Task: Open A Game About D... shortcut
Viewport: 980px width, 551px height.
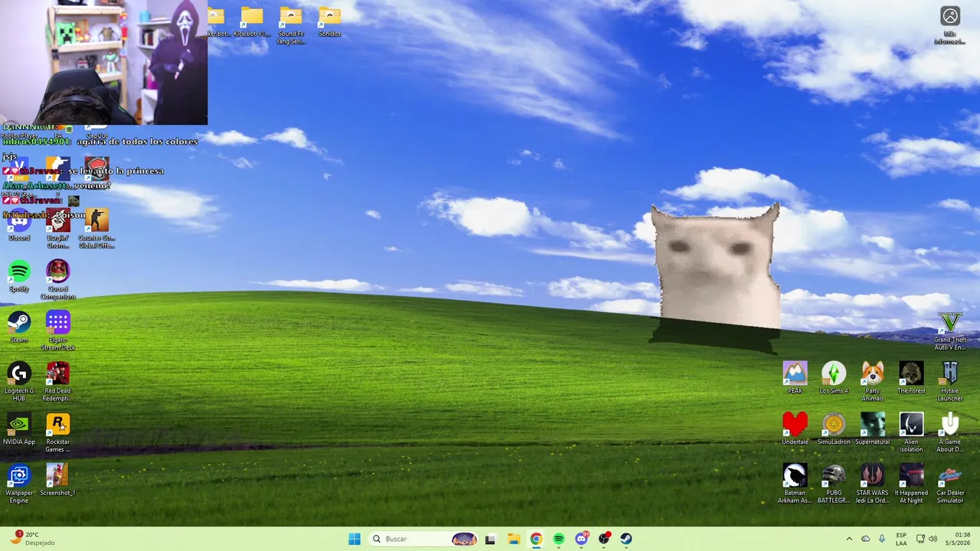Action: point(950,432)
